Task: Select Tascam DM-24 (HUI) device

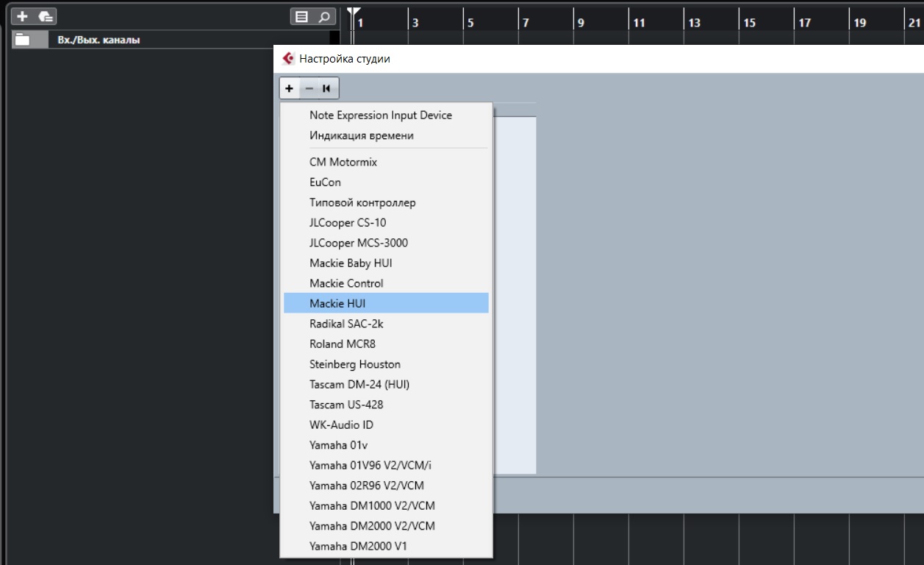Action: (x=387, y=384)
